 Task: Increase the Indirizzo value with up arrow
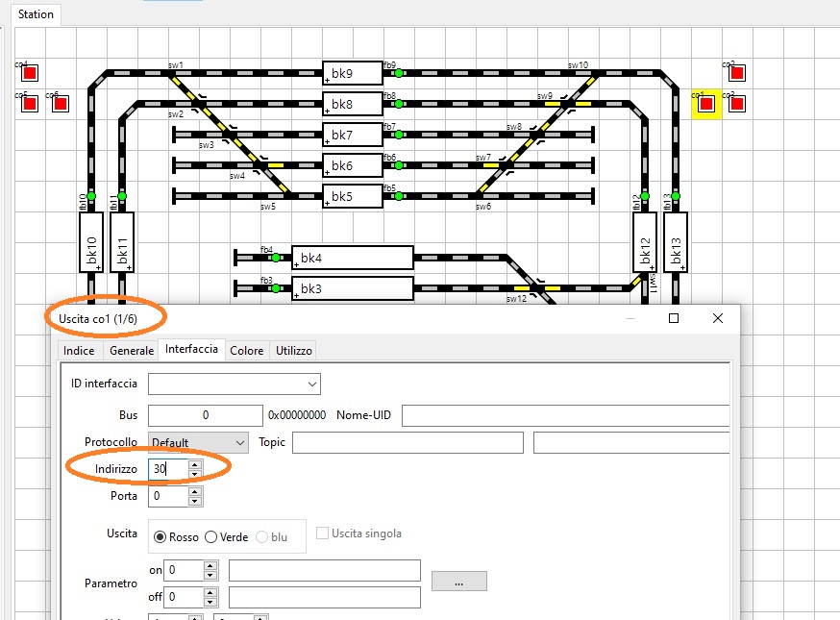[x=195, y=464]
